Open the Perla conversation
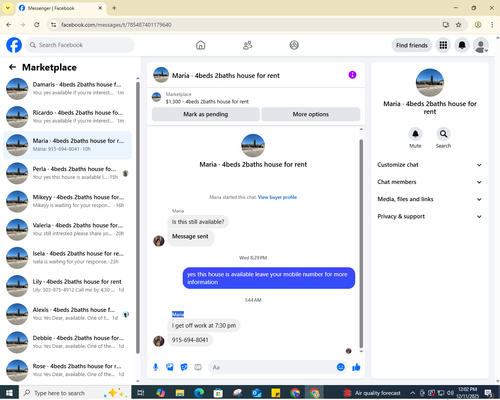The height and width of the screenshot is (400, 500). tap(67, 173)
